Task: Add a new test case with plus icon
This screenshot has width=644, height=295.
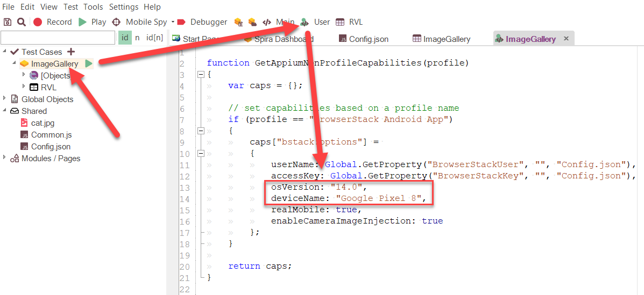Action: click(71, 52)
